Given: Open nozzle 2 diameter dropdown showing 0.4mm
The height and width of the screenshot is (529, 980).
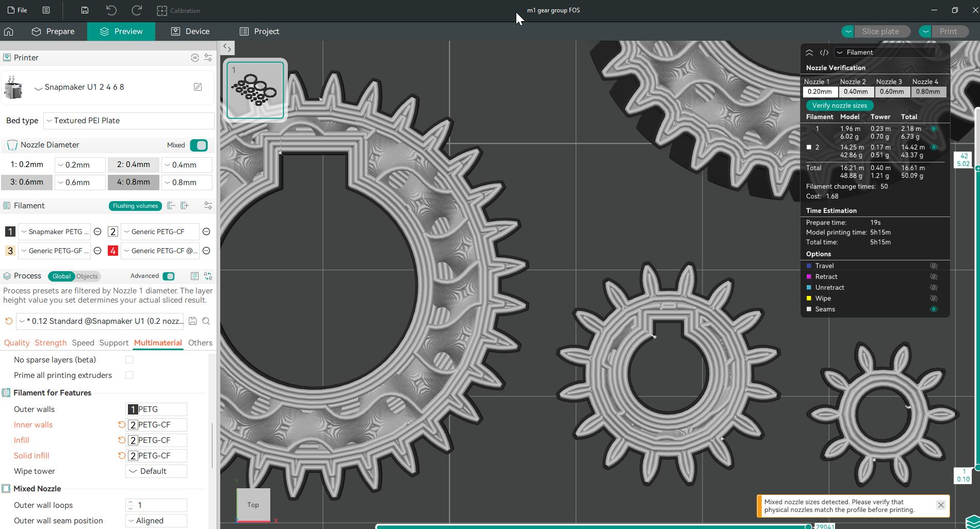Looking at the screenshot, I should click(x=187, y=165).
